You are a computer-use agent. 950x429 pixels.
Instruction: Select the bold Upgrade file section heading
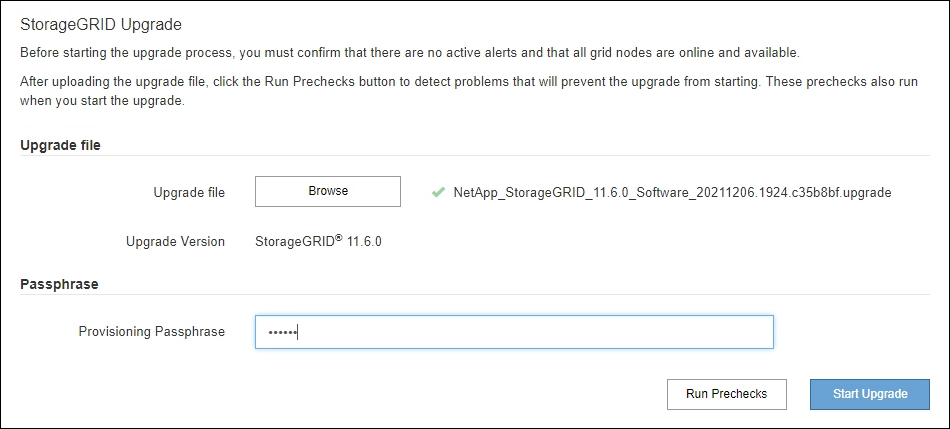tap(60, 145)
